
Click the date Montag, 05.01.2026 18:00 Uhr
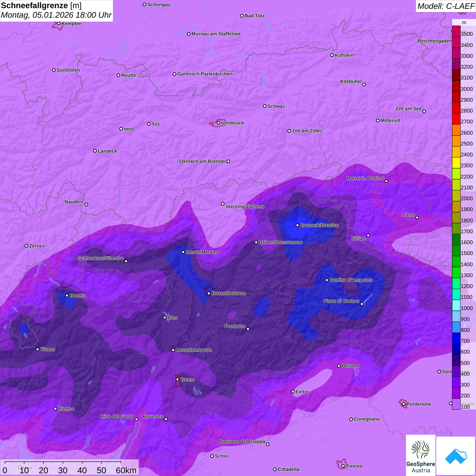click(56, 15)
